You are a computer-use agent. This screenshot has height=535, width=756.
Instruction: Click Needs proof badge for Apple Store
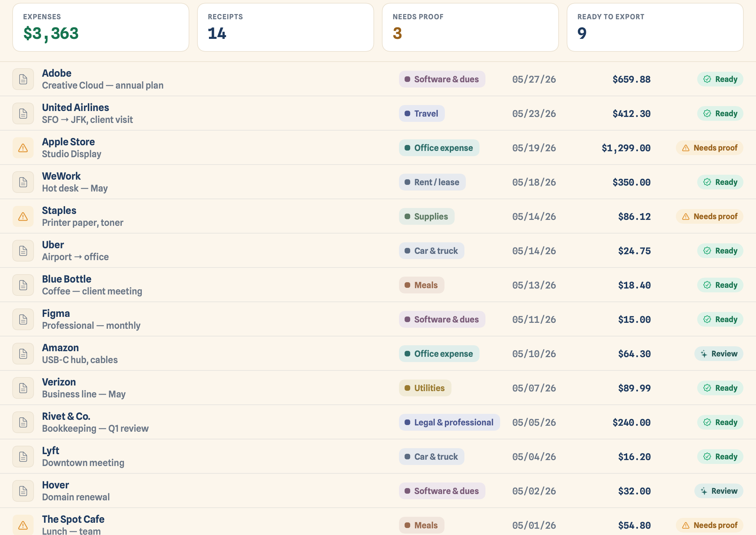pyautogui.click(x=709, y=148)
